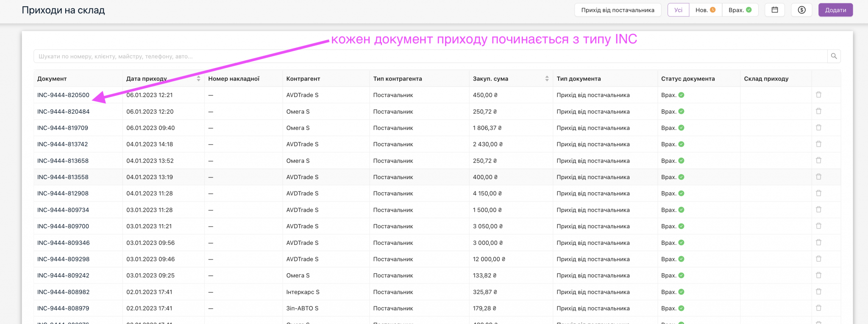868x324 pixels.
Task: Filter by "Врах." status
Action: point(740,10)
